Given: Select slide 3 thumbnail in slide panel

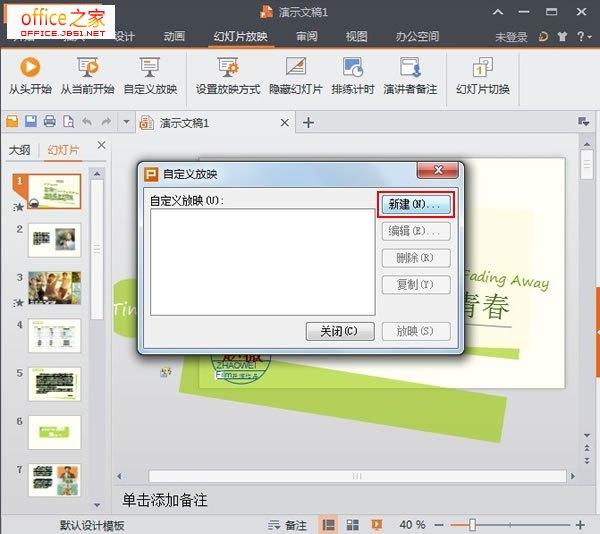Looking at the screenshot, I should pos(55,288).
